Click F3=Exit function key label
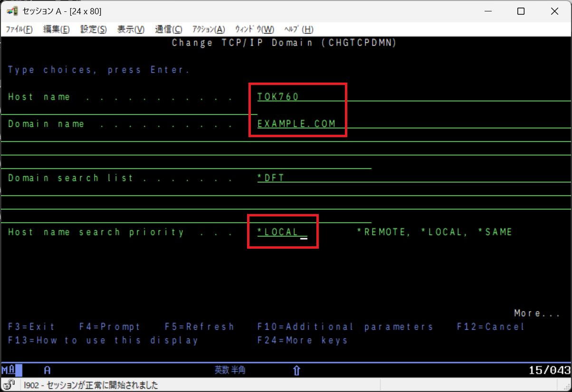The height and width of the screenshot is (392, 572). coord(31,327)
